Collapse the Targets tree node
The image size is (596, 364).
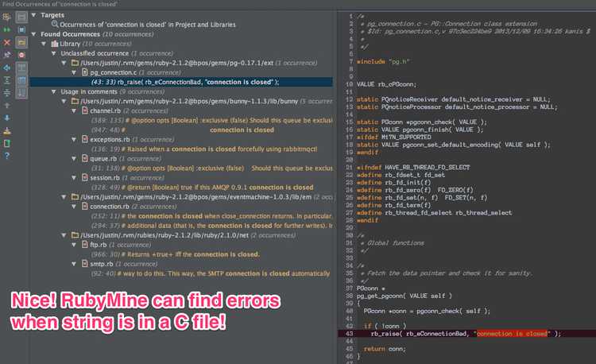click(33, 15)
